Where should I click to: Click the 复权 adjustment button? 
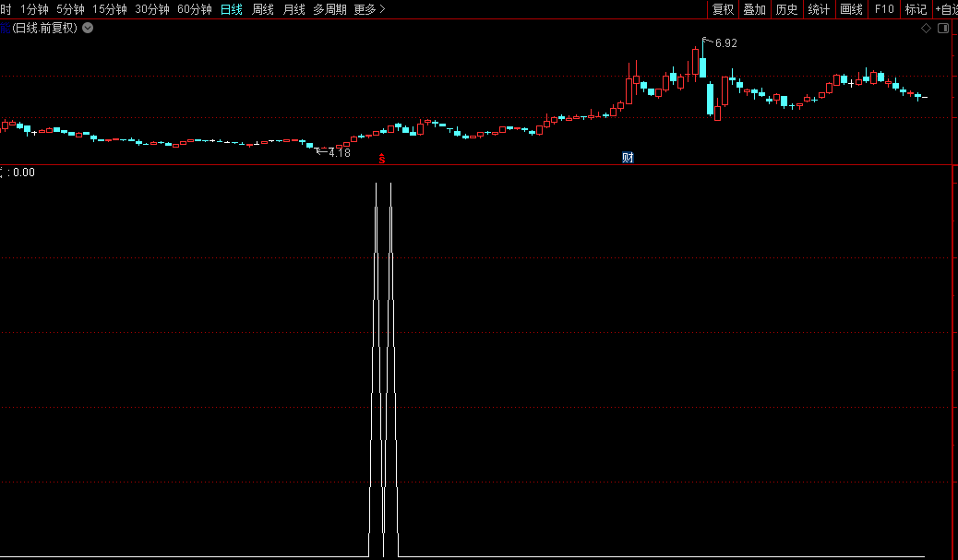(723, 9)
